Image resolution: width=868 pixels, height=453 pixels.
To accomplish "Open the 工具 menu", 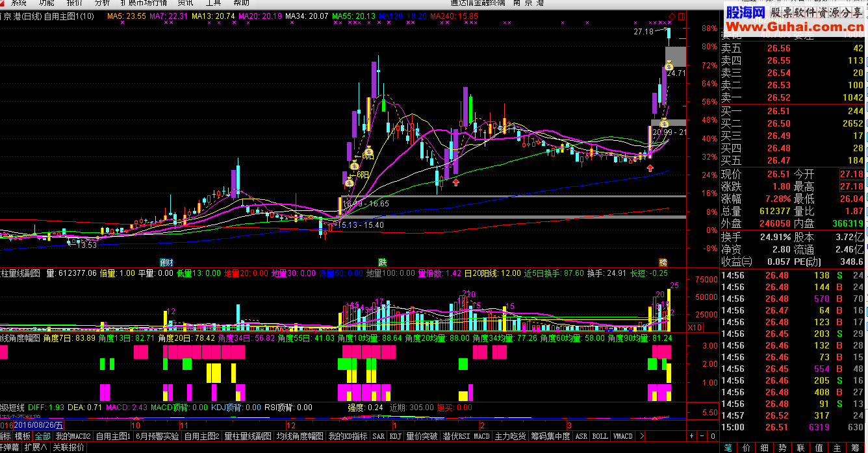I will point(214,3).
